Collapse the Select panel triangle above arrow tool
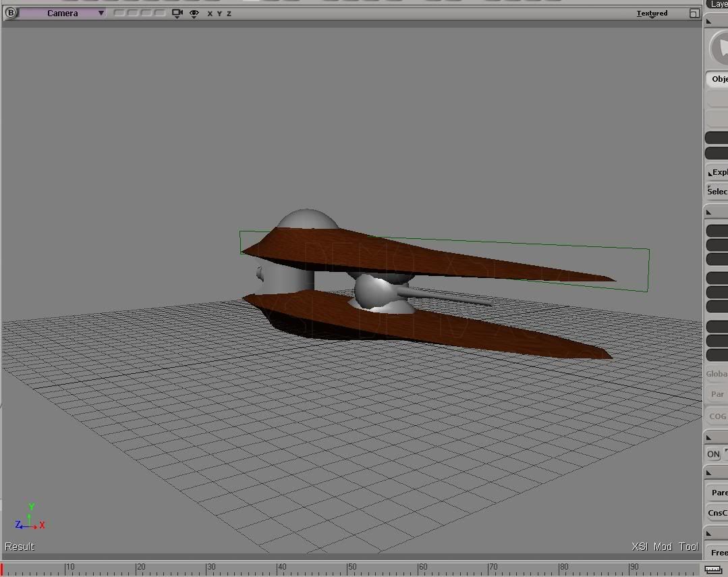 coord(709,22)
